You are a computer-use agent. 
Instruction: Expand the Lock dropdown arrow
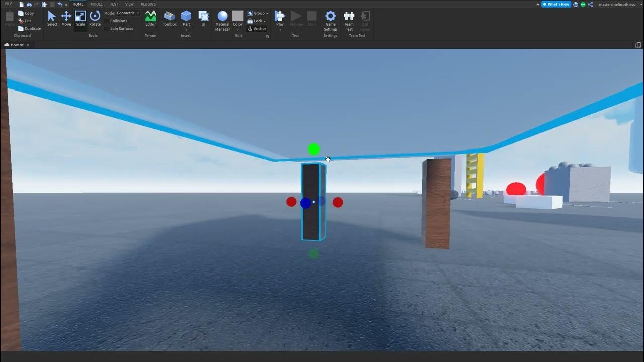coord(265,21)
